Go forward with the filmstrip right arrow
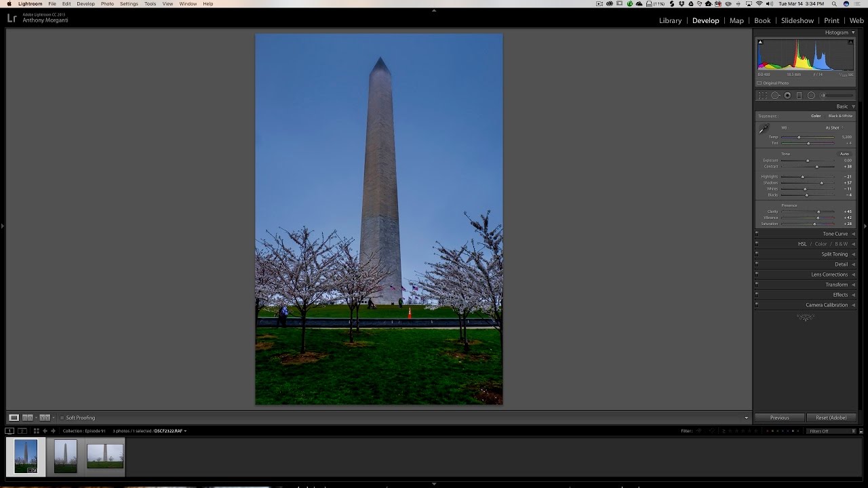868x488 pixels. [x=54, y=431]
